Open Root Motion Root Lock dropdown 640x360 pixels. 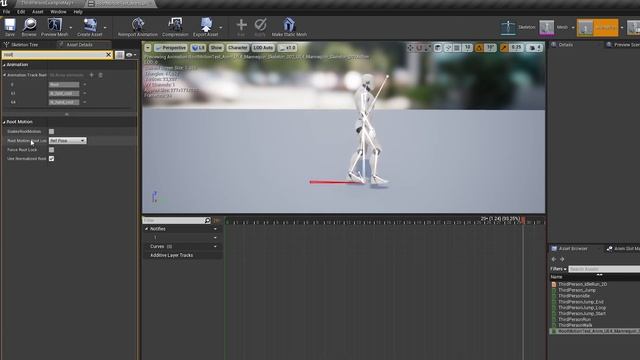tap(67, 140)
